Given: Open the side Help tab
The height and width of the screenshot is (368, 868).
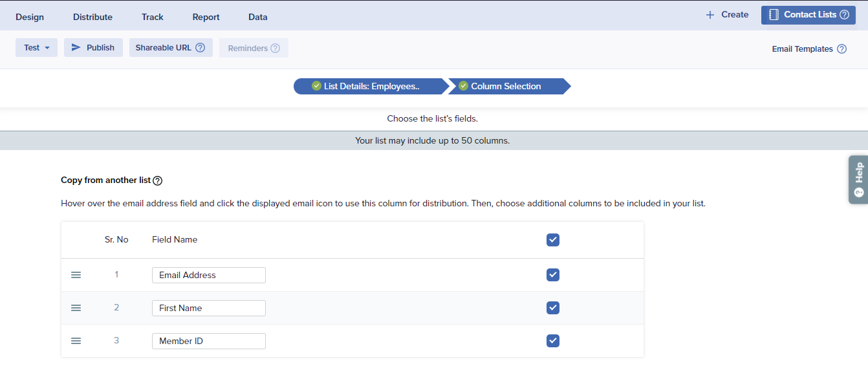Looking at the screenshot, I should (858, 179).
